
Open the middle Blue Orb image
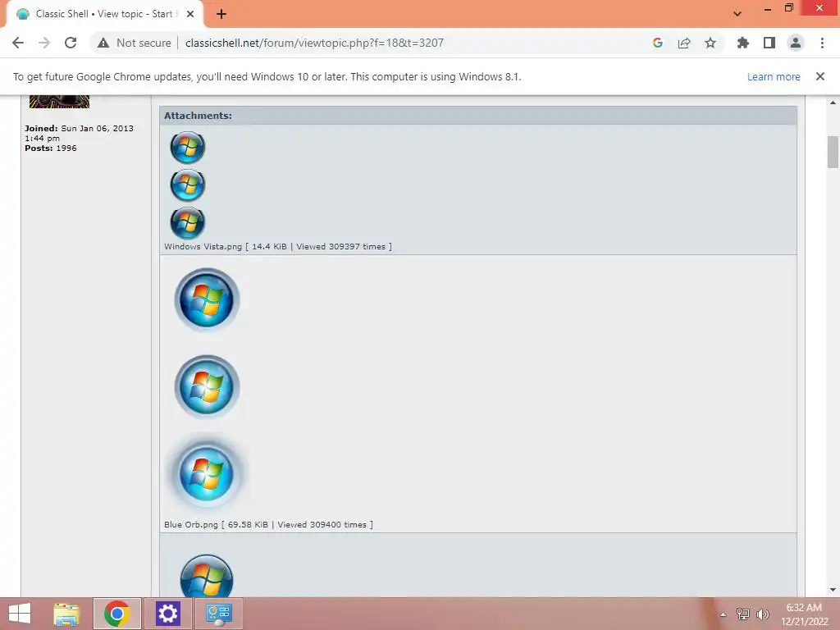pos(207,386)
